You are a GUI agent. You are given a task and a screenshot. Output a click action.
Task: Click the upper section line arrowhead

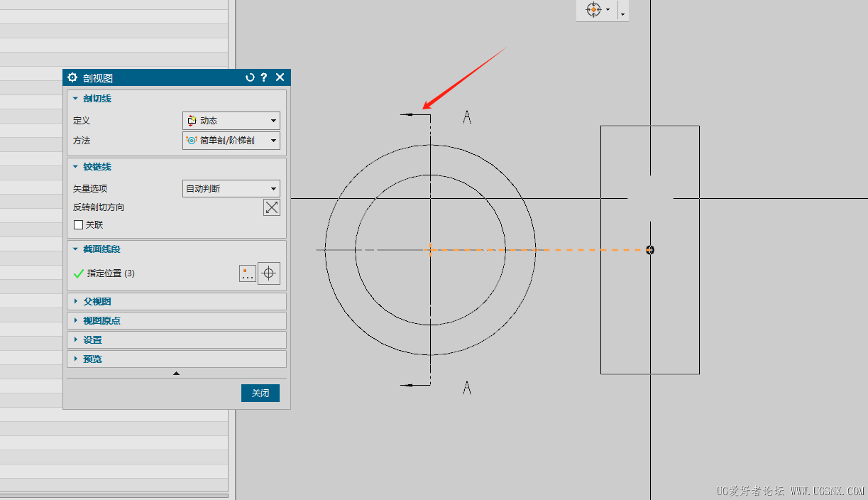click(x=407, y=114)
